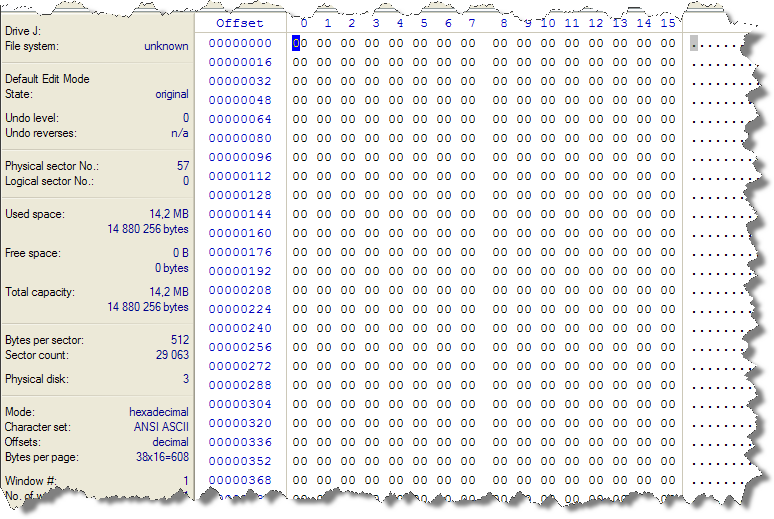Click Physical disk value 3
This screenshot has width=774, height=519.
(186, 379)
